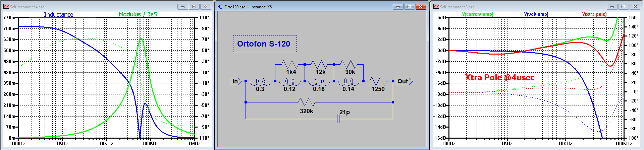Click the 160° phase axis value in Self resonance3
644x150 pixels.
[633, 17]
